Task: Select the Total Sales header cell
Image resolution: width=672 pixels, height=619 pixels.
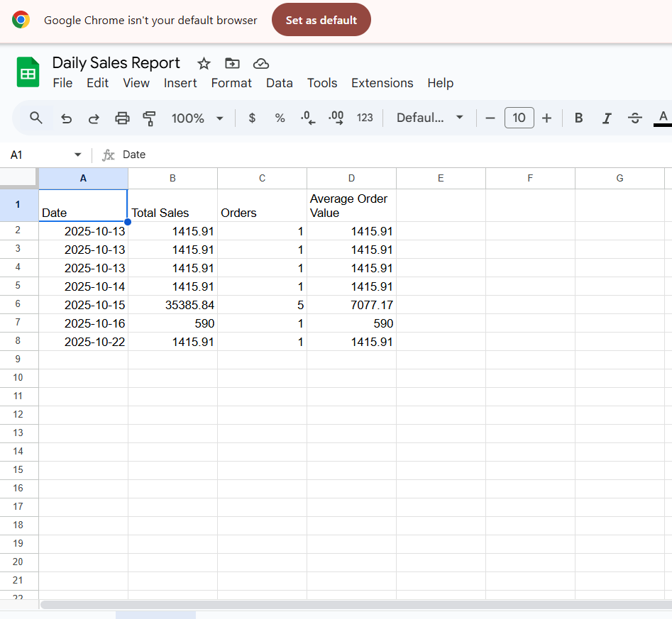Action: click(x=172, y=206)
